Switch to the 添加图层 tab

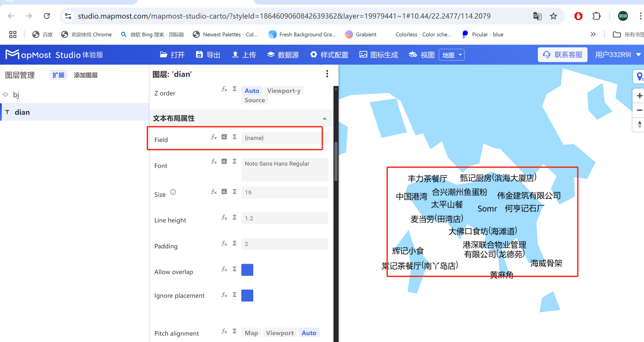tap(86, 75)
